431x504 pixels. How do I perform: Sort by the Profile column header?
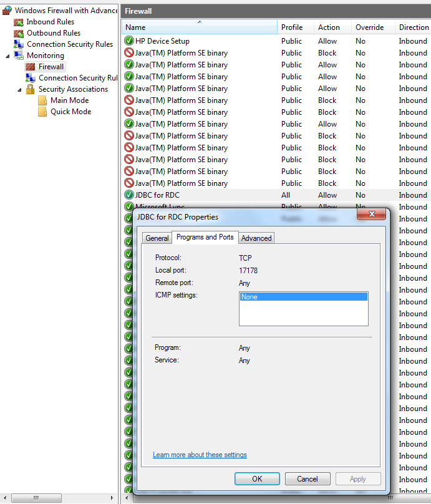point(296,27)
